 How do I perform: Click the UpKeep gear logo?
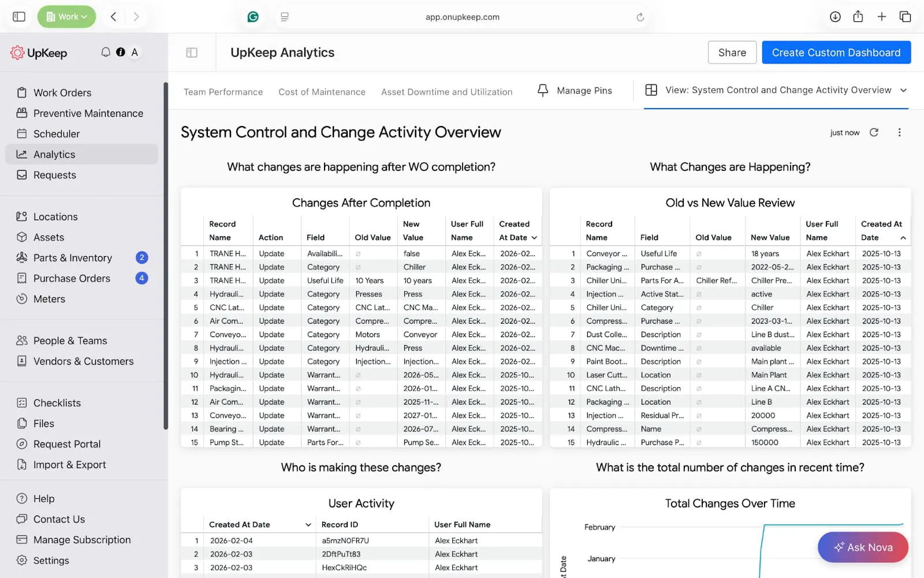click(17, 53)
